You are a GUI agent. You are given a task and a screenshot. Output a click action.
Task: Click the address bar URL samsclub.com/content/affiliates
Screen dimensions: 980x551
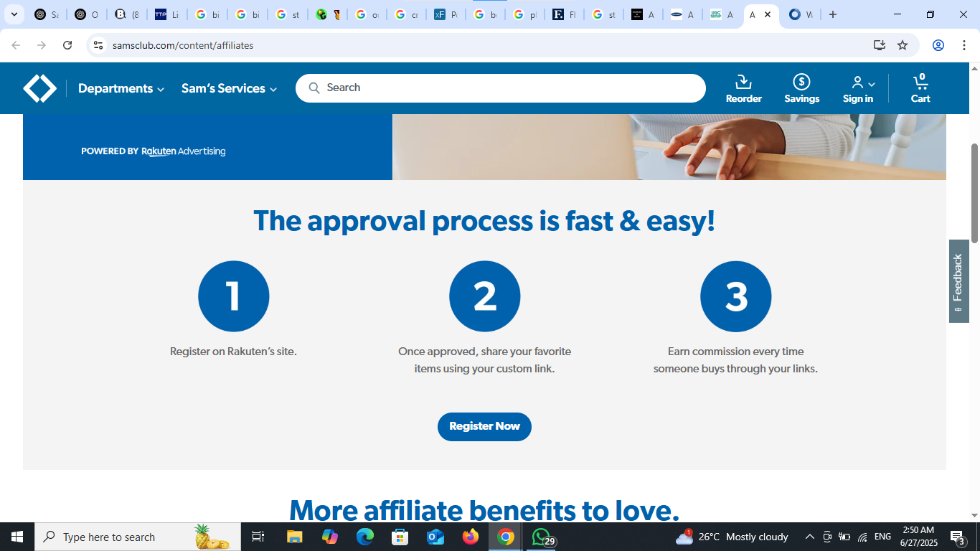coord(183,45)
